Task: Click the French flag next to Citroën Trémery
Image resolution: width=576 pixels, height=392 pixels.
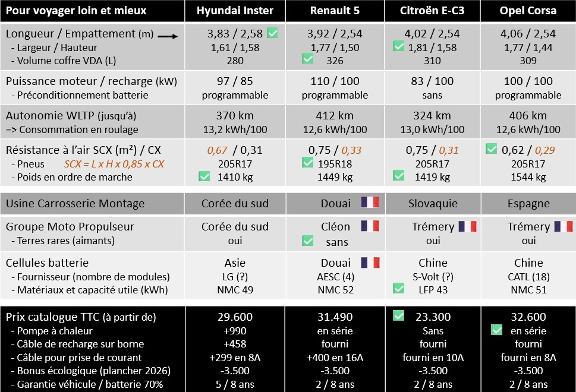Action: [467, 226]
